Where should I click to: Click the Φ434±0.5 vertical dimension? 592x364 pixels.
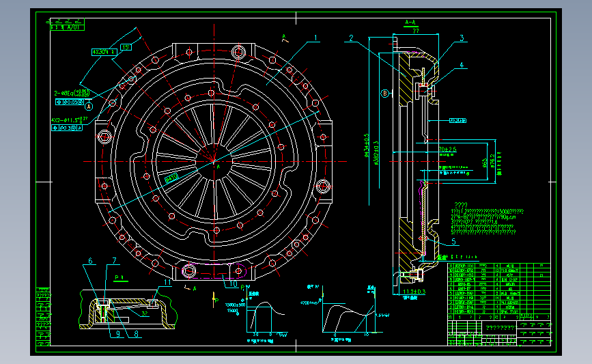366,145
